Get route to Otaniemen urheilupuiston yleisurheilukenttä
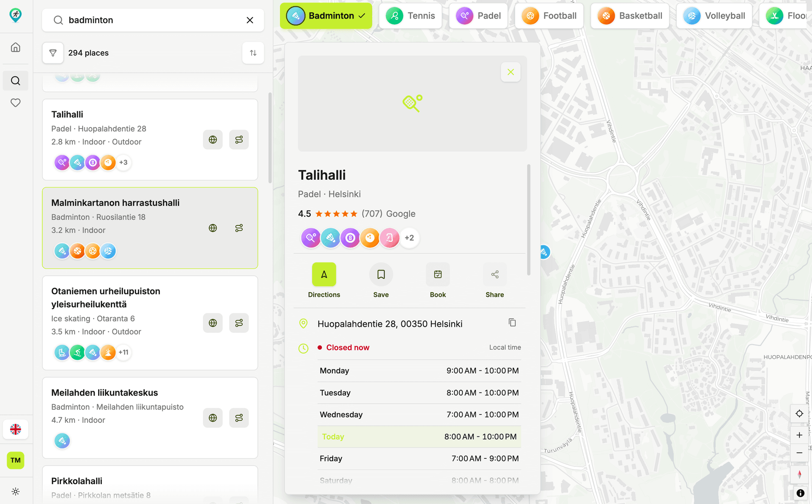Screen dimensions: 812x504 (239, 323)
